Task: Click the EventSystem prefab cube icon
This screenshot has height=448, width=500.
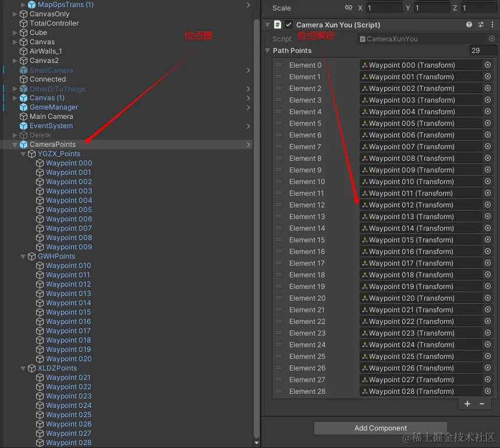Action: pos(24,126)
